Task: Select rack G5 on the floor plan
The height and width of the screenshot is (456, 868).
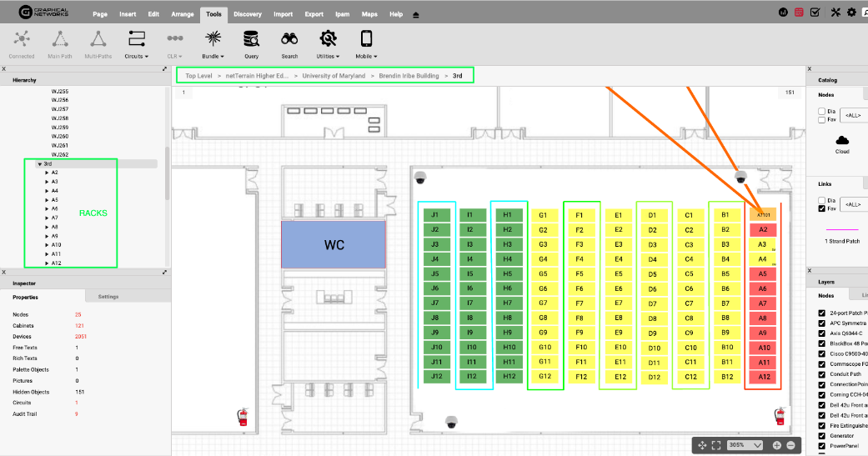Action: click(544, 273)
